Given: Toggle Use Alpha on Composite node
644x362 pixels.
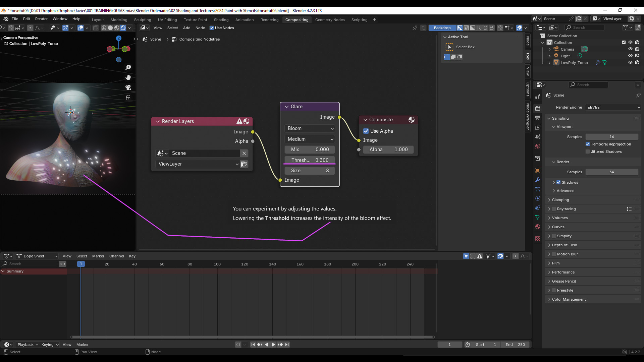Looking at the screenshot, I should pyautogui.click(x=366, y=131).
